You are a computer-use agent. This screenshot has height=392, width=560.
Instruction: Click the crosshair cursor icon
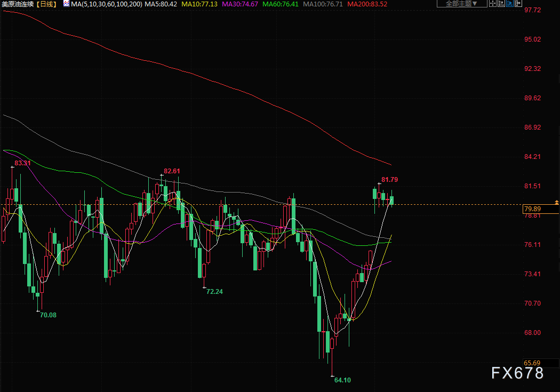click(492, 4)
